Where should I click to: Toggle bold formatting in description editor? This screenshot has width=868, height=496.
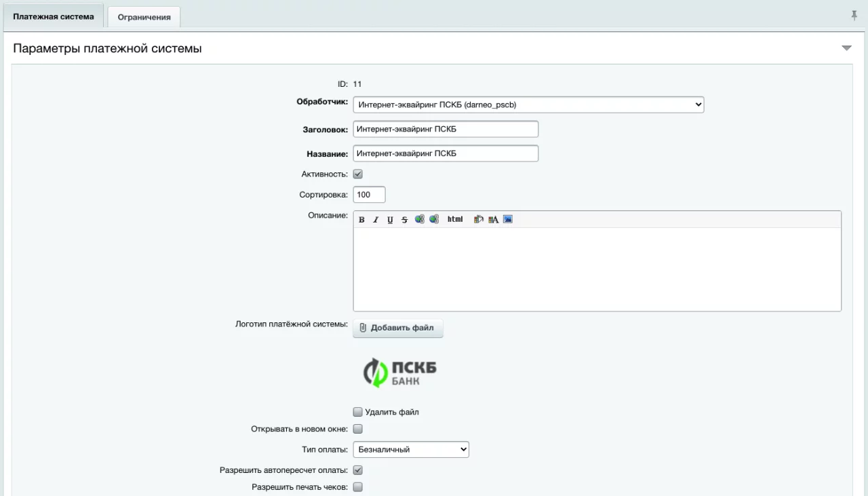(x=361, y=220)
